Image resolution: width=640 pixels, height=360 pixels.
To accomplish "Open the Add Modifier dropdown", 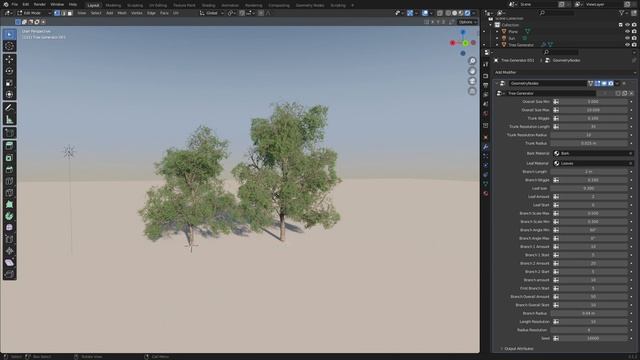I will point(565,72).
